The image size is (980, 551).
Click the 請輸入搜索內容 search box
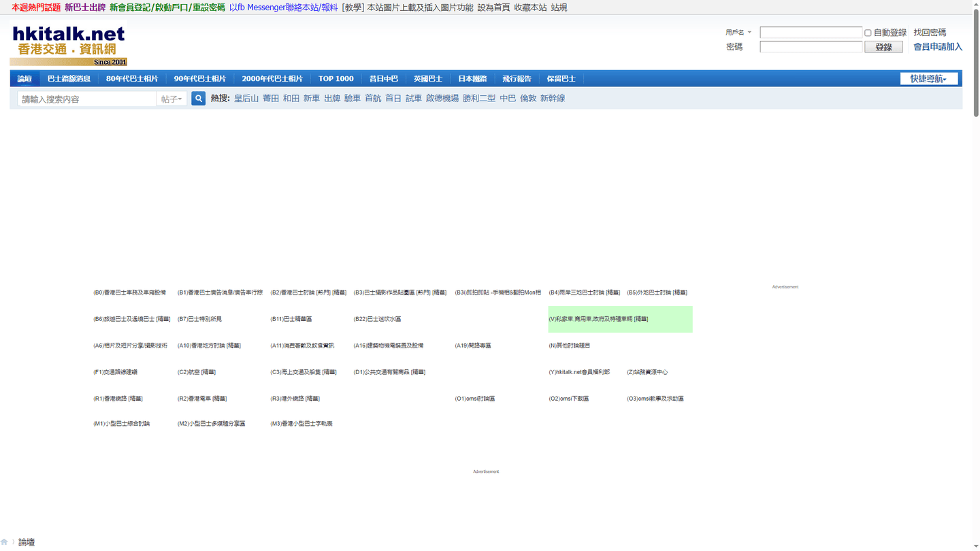(88, 99)
